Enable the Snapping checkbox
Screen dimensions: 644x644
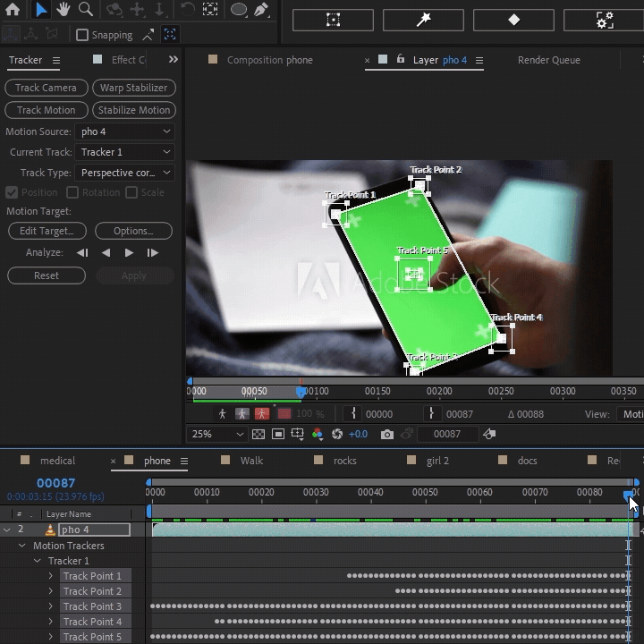82,35
